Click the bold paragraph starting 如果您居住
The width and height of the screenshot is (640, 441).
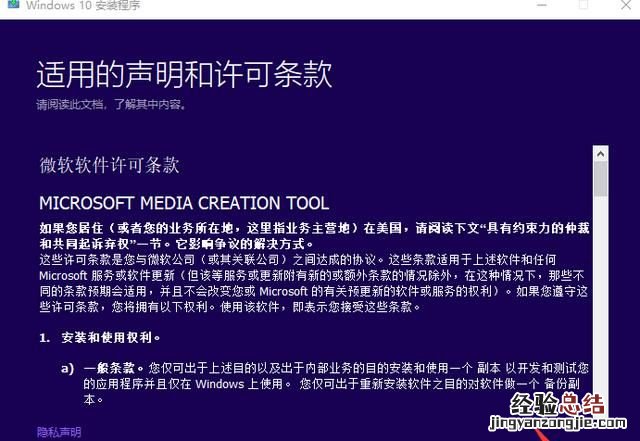coord(314,236)
